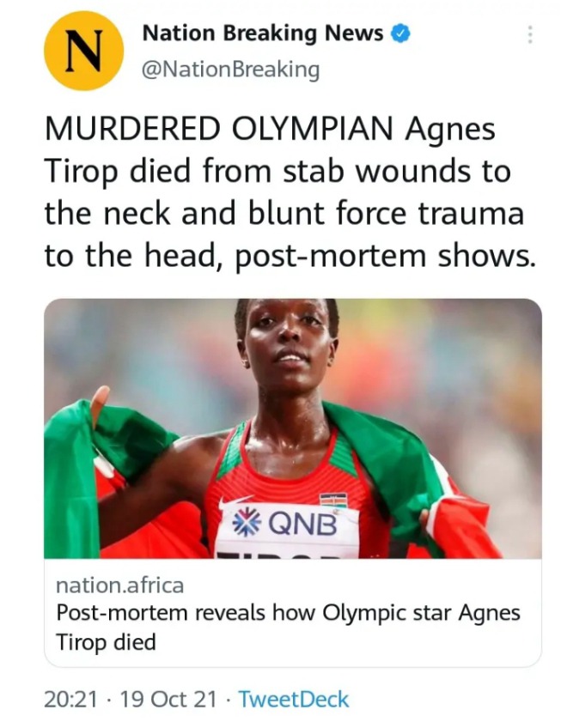Viewport: 561px width, 728px height.
Task: Click the small Kenyan flag emblem on jersey
Action: (332, 500)
